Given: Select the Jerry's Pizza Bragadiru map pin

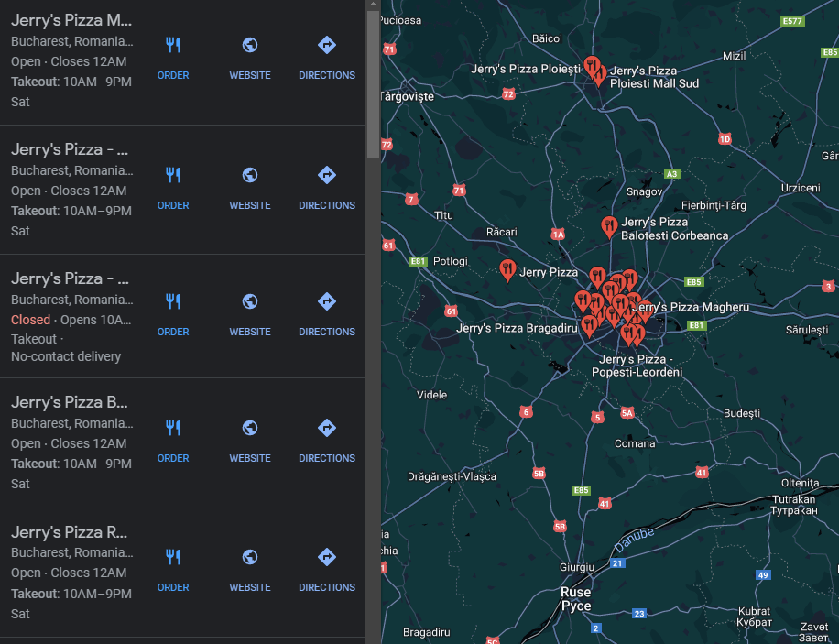Looking at the screenshot, I should point(589,325).
